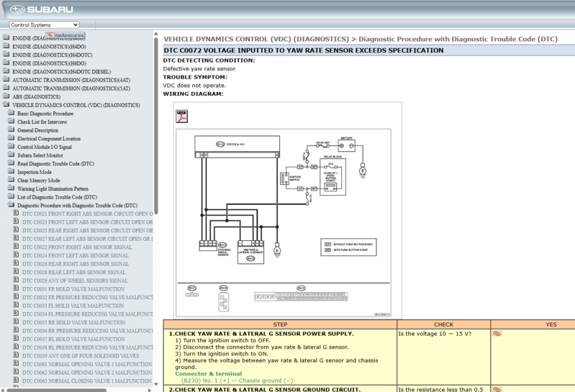Image resolution: width=575 pixels, height=392 pixels.
Task: Click the navigation tree horizontal scrollbar
Action: point(57,390)
